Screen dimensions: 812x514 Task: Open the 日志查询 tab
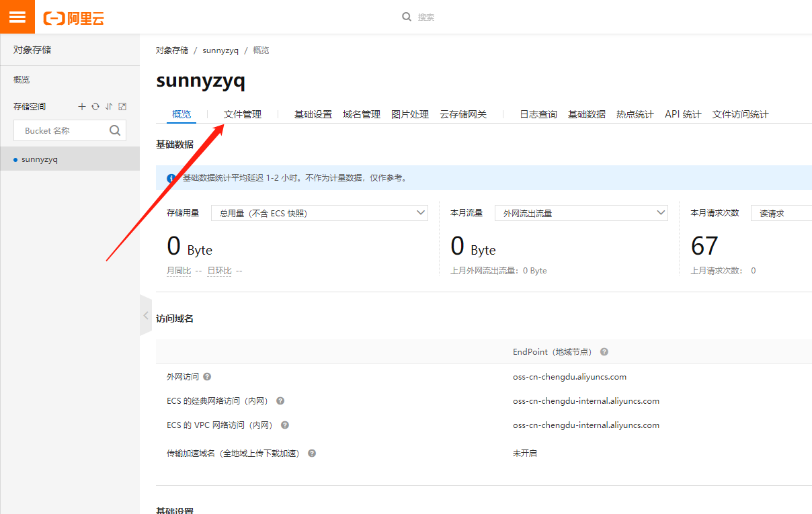pyautogui.click(x=538, y=114)
